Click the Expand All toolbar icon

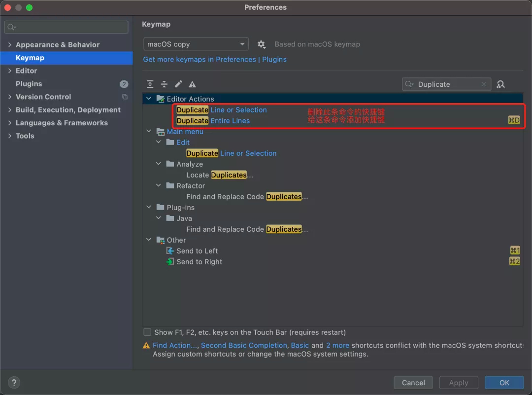tap(150, 84)
